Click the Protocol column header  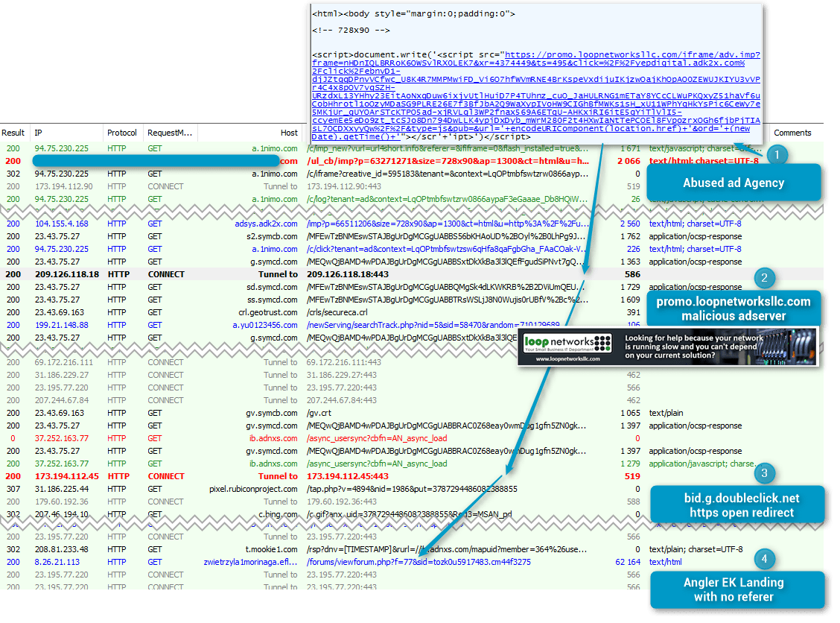tap(121, 133)
